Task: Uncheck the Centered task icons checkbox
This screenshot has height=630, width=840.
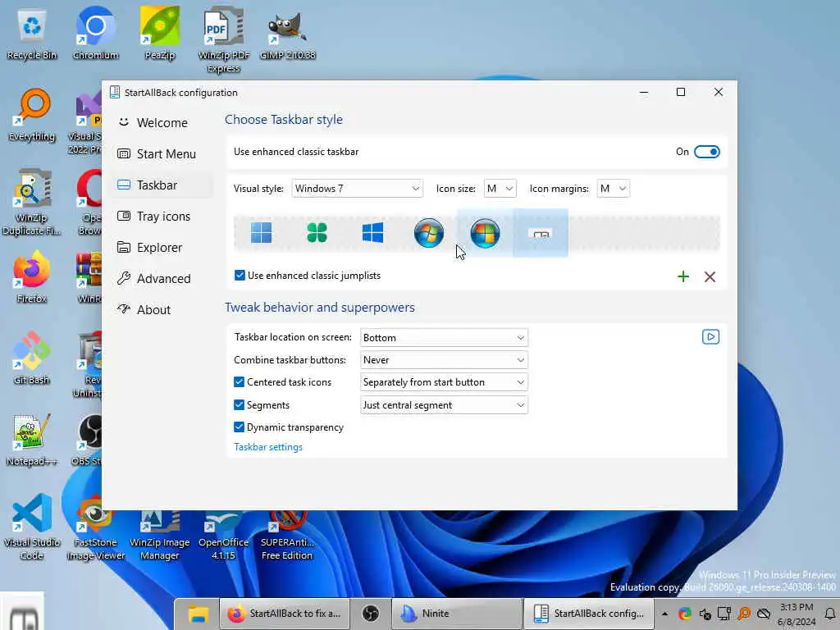Action: pyautogui.click(x=239, y=382)
